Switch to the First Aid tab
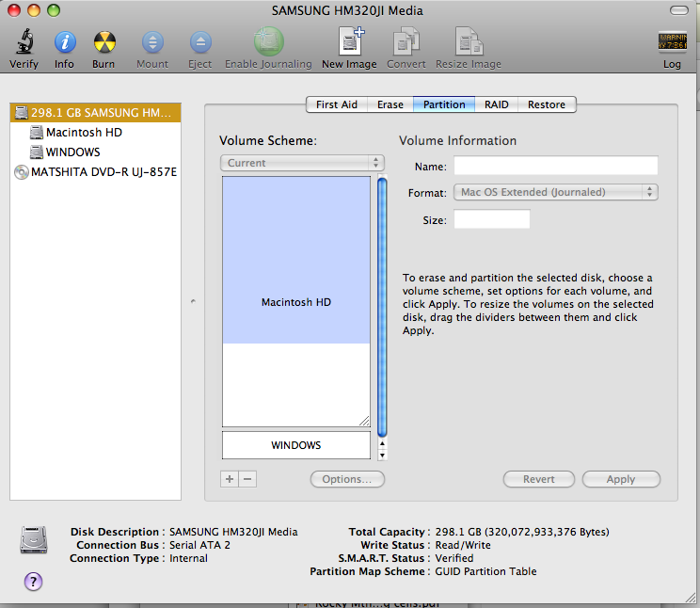 (337, 104)
